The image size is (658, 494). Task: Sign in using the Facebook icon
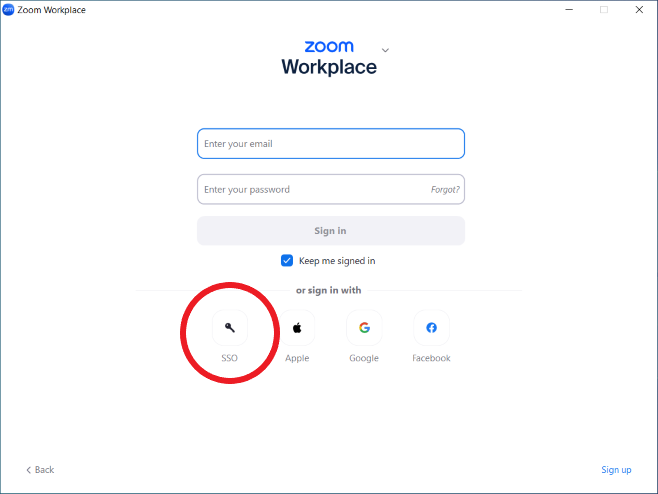tap(431, 327)
